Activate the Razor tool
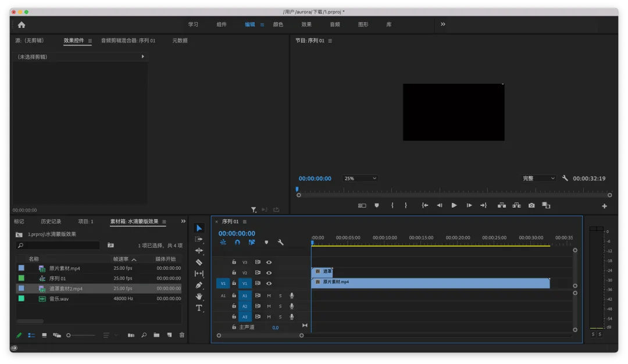 click(x=199, y=262)
